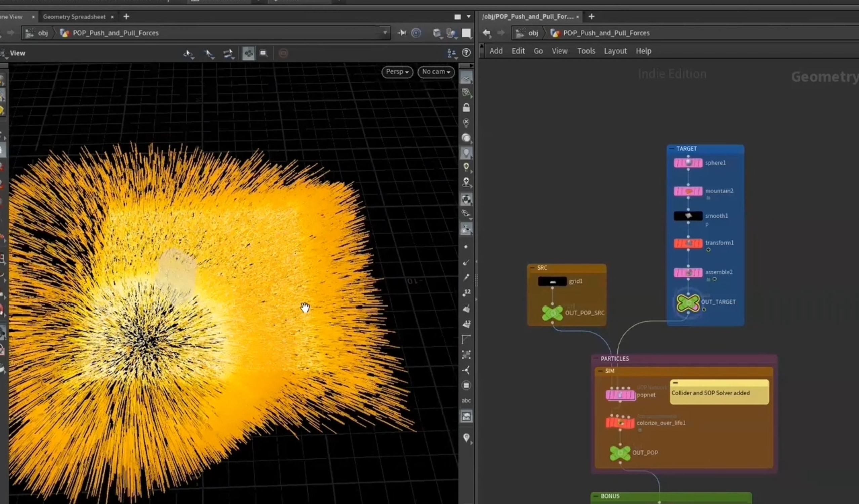Collapse the SRC network box
The height and width of the screenshot is (504, 859).
coord(532,268)
